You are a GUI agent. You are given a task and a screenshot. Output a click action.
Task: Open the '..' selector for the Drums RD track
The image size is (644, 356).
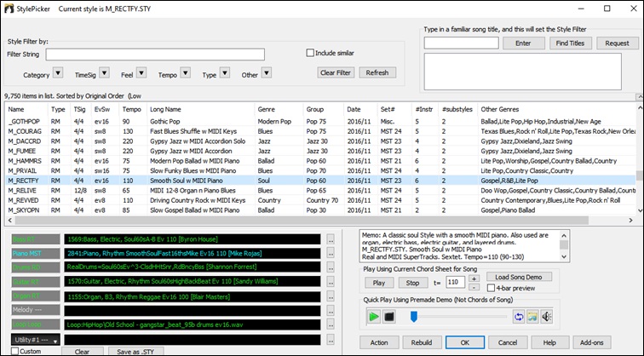(331, 267)
